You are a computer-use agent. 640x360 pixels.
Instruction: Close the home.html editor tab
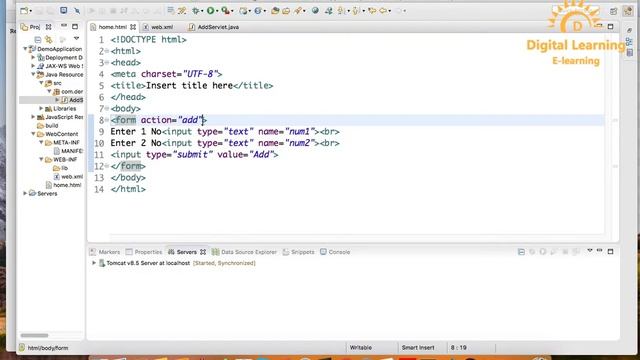pos(133,27)
